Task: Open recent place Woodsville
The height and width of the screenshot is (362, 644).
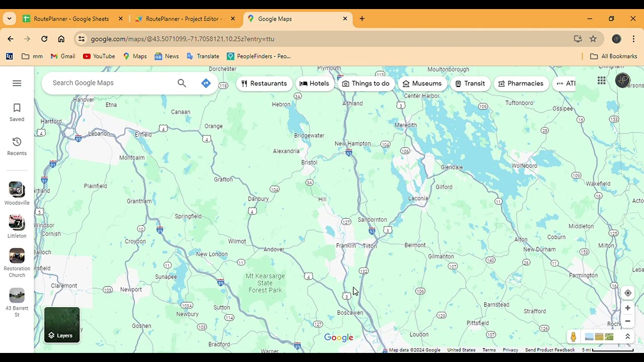Action: pyautogui.click(x=17, y=194)
